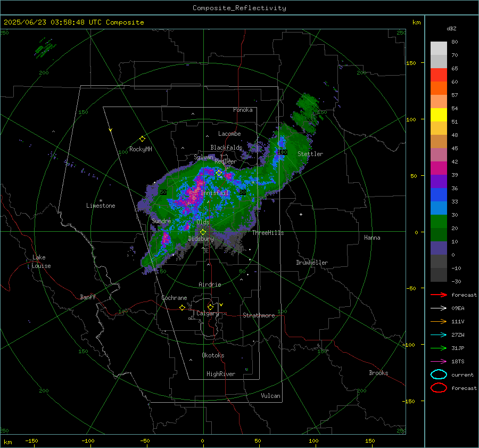Click the Olds city label
This screenshot has height=448, width=479.
tap(203, 222)
